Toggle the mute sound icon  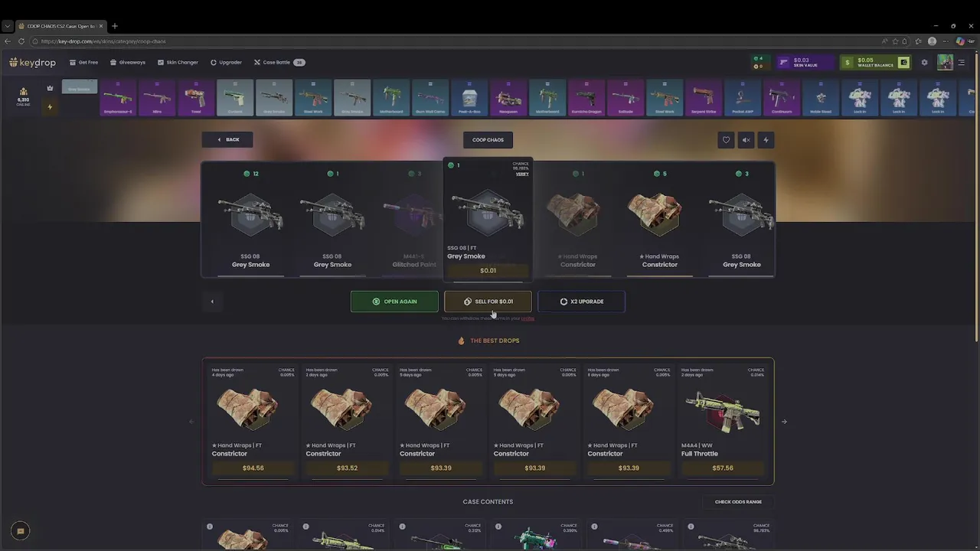(x=746, y=139)
